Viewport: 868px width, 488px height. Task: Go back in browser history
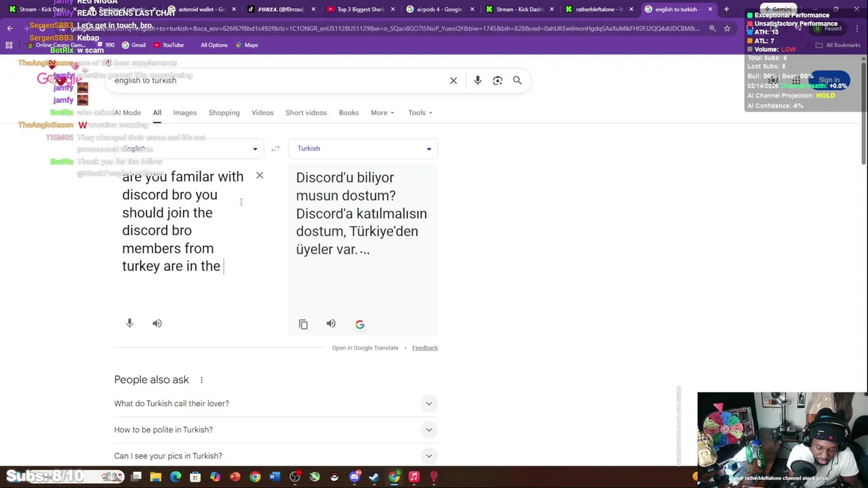tap(9, 28)
